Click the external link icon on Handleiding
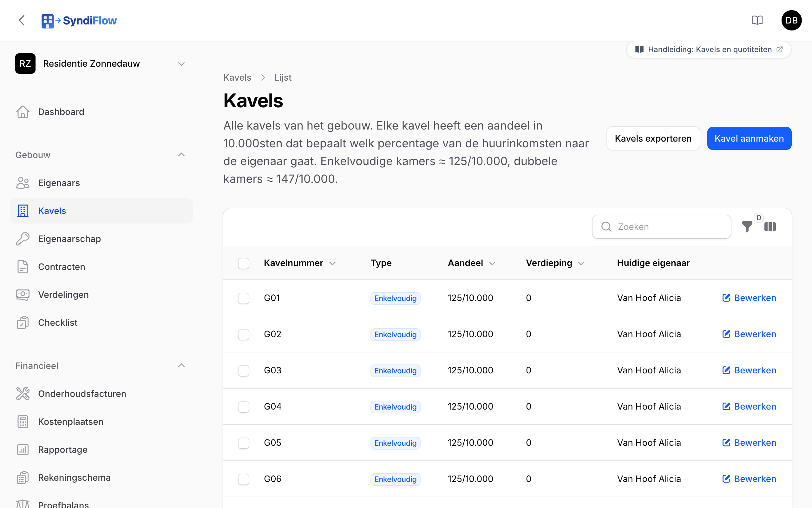 [x=779, y=50]
